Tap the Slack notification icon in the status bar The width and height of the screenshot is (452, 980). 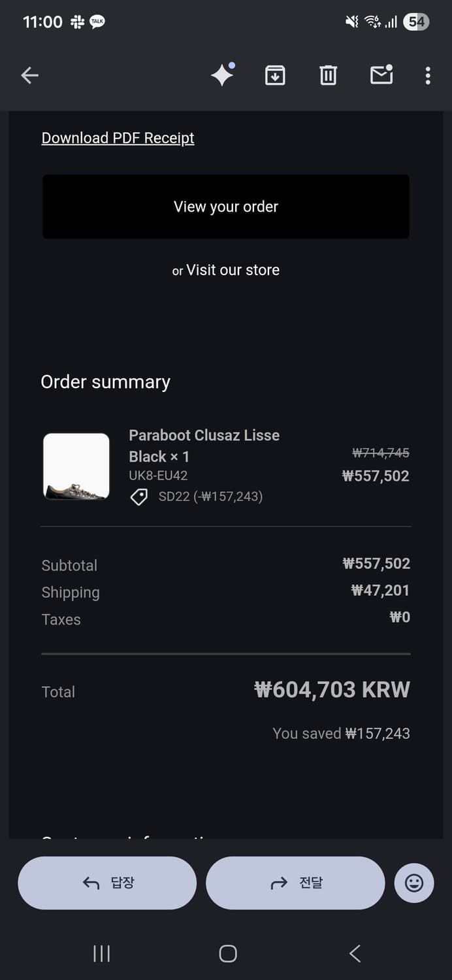click(78, 22)
